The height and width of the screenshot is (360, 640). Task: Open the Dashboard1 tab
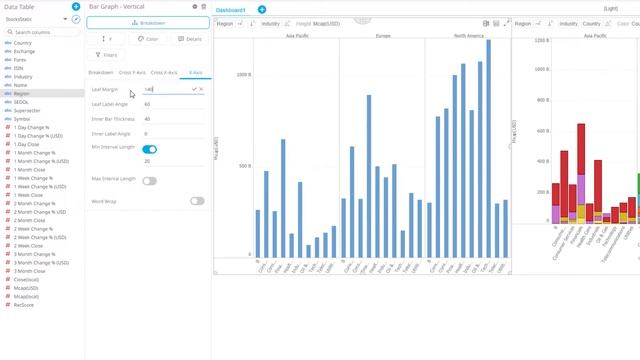tap(231, 10)
